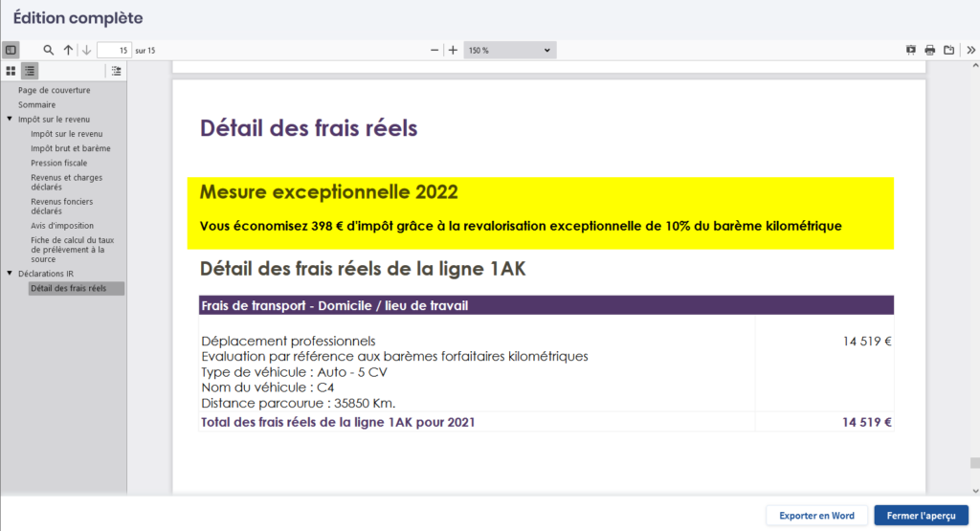Viewport: 980px width, 531px height.
Task: Click the Exporter en Word button
Action: click(816, 516)
